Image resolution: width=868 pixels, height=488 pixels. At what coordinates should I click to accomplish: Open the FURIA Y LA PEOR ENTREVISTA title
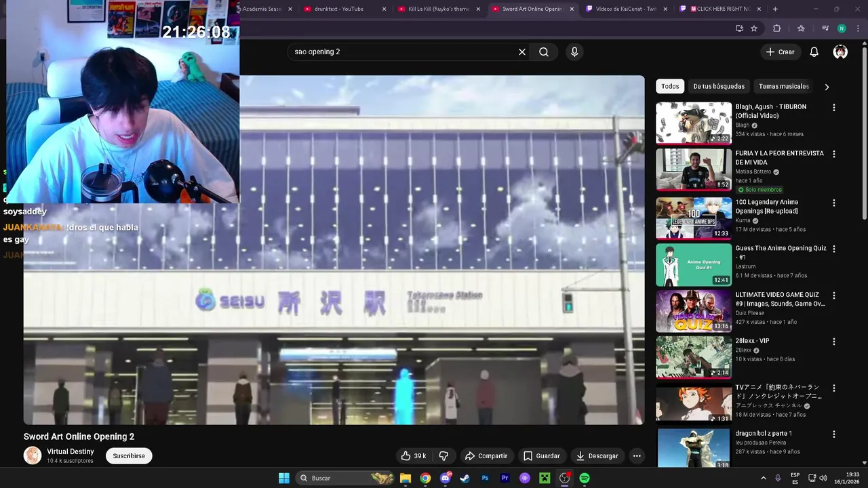(x=780, y=158)
